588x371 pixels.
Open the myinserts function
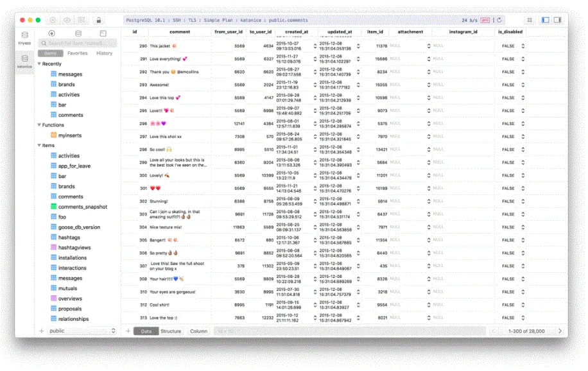[70, 135]
